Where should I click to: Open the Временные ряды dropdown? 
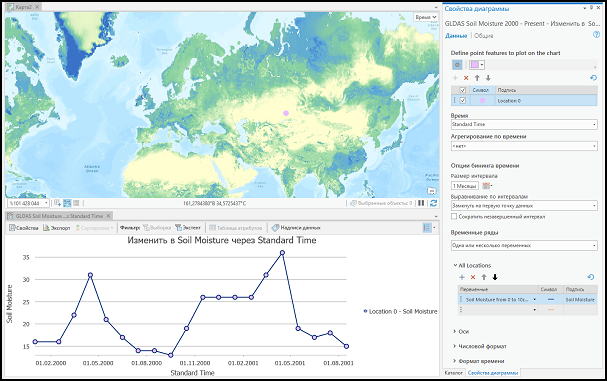pos(524,245)
